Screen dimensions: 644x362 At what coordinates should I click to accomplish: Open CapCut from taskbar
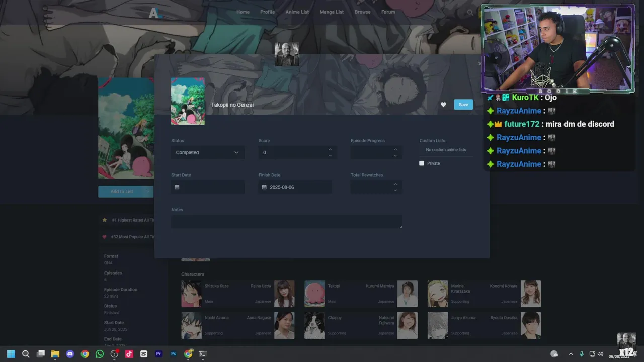(x=144, y=354)
